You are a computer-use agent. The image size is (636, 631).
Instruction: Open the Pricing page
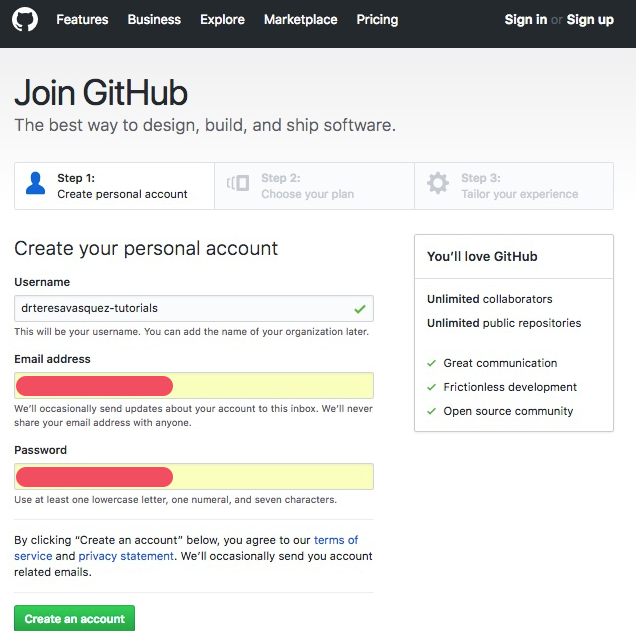(377, 19)
